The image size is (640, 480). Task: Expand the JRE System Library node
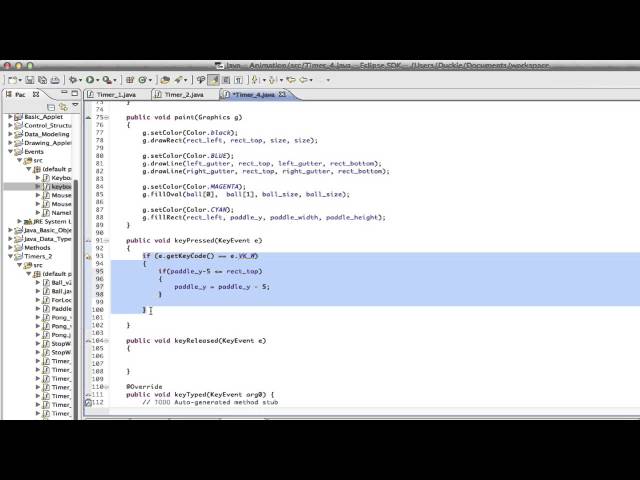(x=19, y=222)
